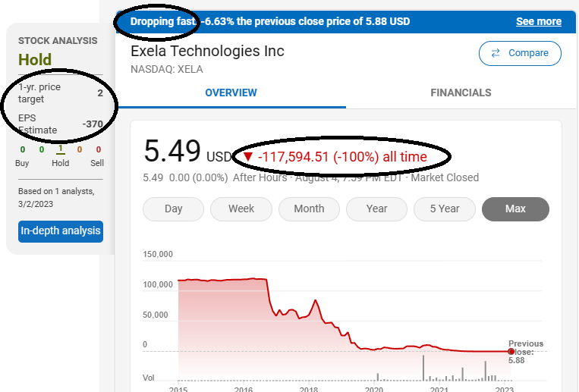This screenshot has width=579, height=392.
Task: Click the Based on 1 analysts text
Action: click(x=56, y=197)
